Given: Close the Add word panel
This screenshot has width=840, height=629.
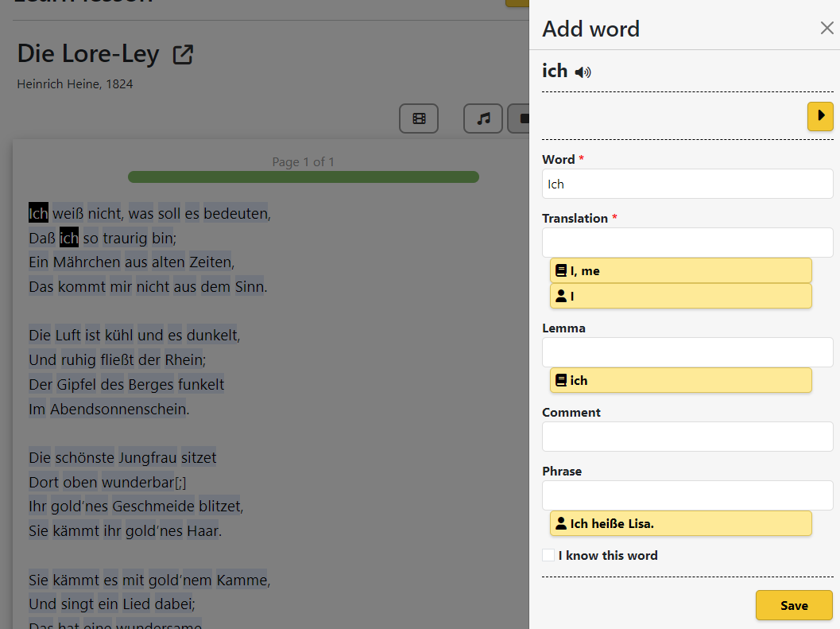Looking at the screenshot, I should pyautogui.click(x=826, y=29).
